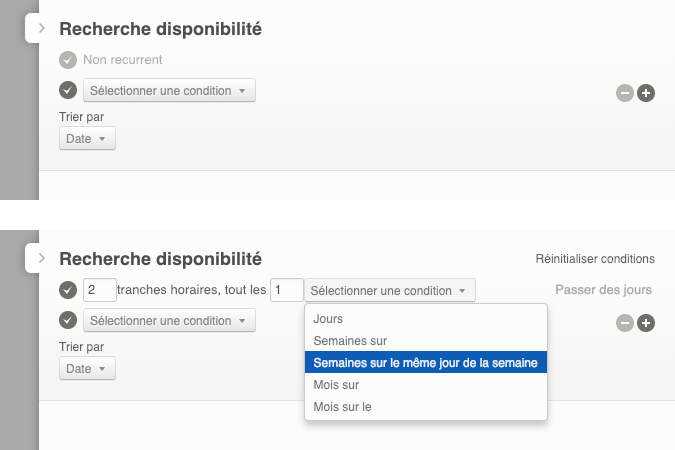Click the tranches horaires number field showing 2
This screenshot has height=450, width=675.
tap(100, 290)
